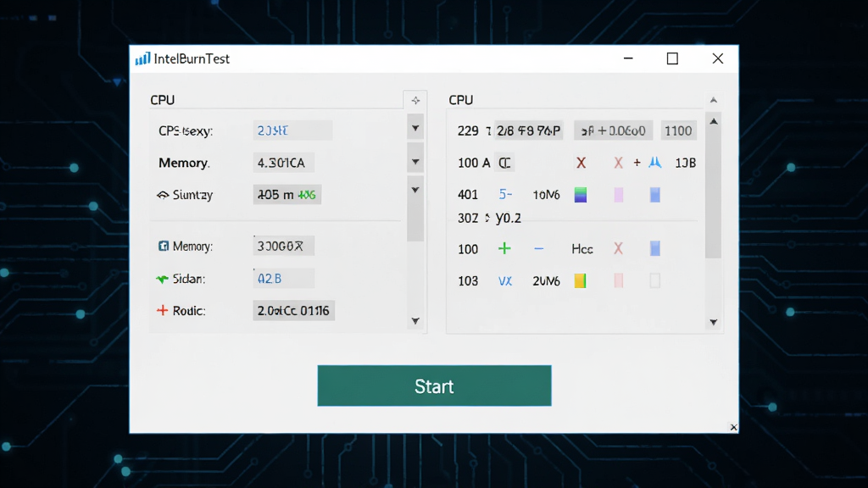Click the +0.0600 field in row 229
Image resolution: width=868 pixels, height=488 pixels.
point(614,130)
